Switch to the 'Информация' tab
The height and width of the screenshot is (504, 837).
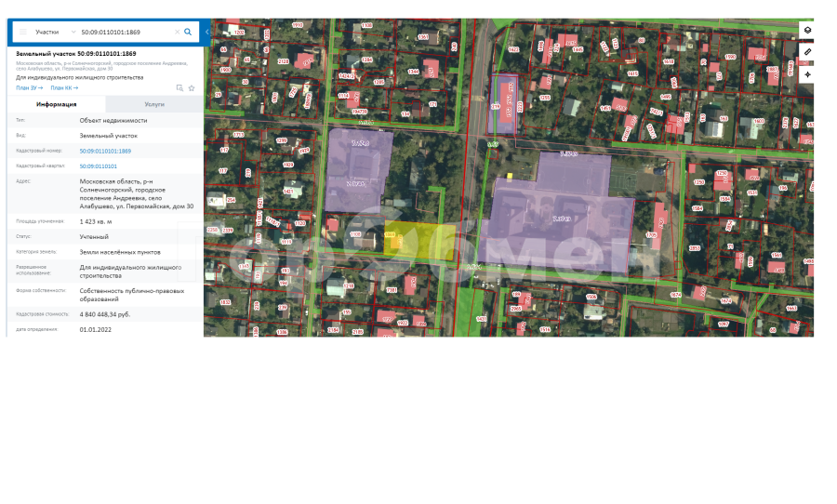pos(56,104)
